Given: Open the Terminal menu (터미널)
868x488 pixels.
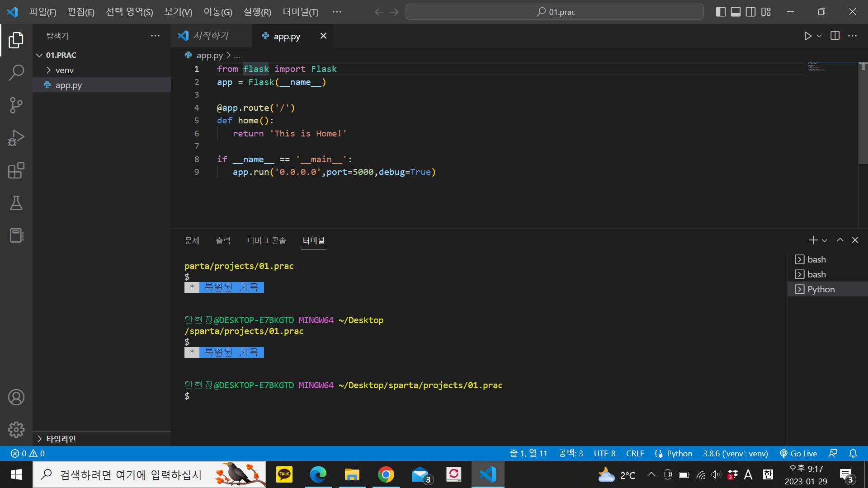Looking at the screenshot, I should [x=301, y=12].
